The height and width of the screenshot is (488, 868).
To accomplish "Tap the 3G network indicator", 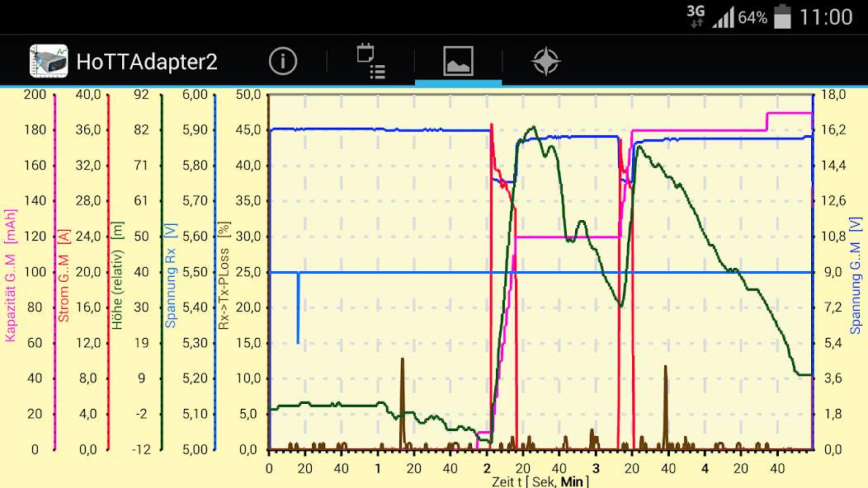I will (696, 16).
